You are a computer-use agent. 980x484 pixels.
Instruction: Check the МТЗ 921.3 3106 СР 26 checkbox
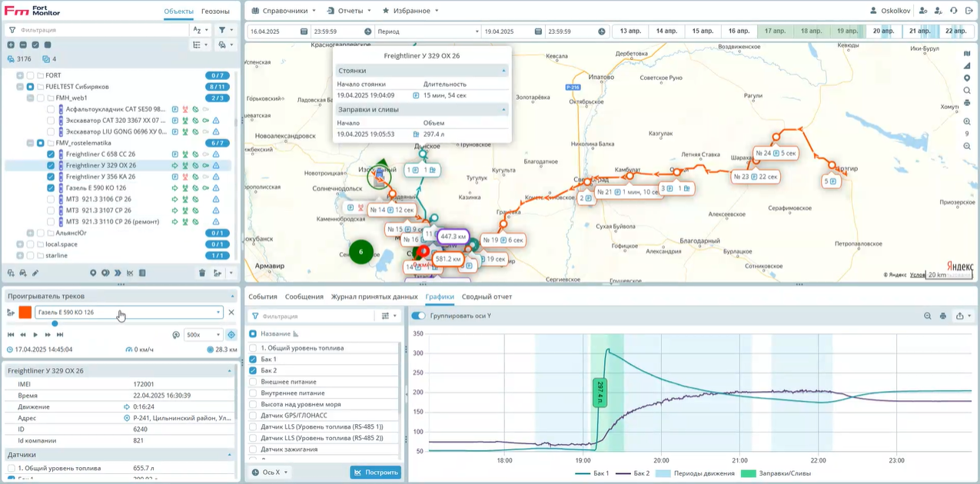pyautogui.click(x=51, y=199)
